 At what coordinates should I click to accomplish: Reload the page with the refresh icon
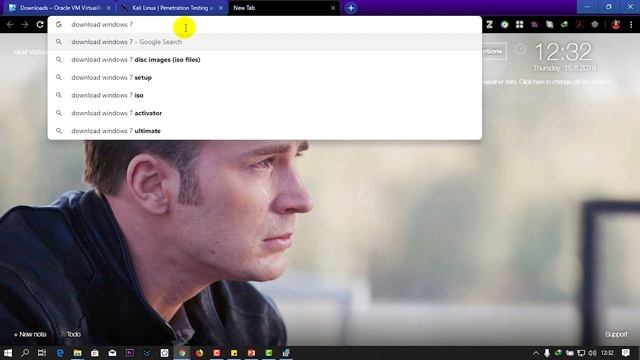[40, 24]
